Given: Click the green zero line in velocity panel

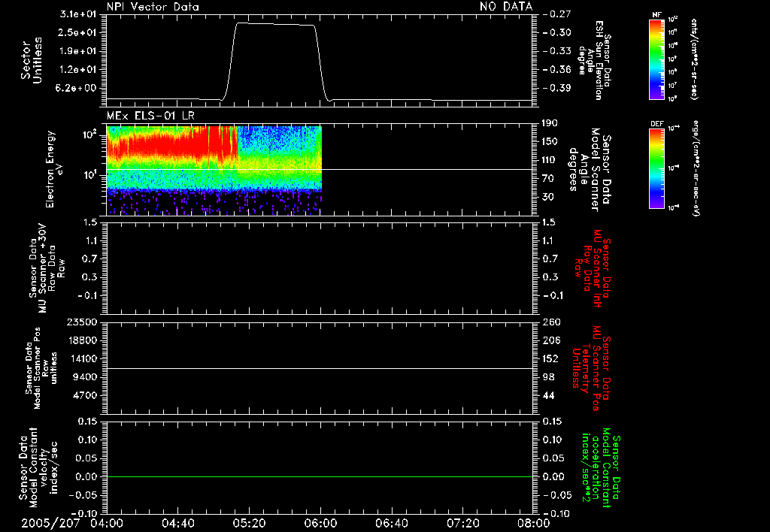Looking at the screenshot, I should (x=320, y=476).
